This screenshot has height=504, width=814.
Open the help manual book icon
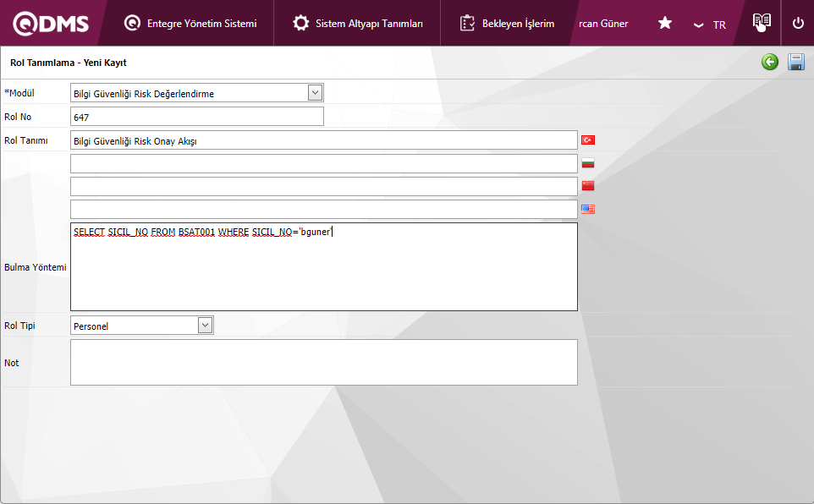tap(762, 22)
